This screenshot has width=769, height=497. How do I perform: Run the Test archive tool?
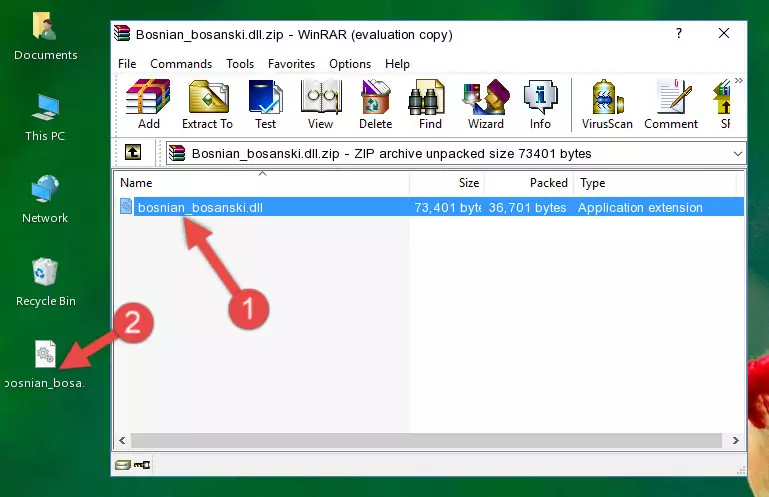265,104
